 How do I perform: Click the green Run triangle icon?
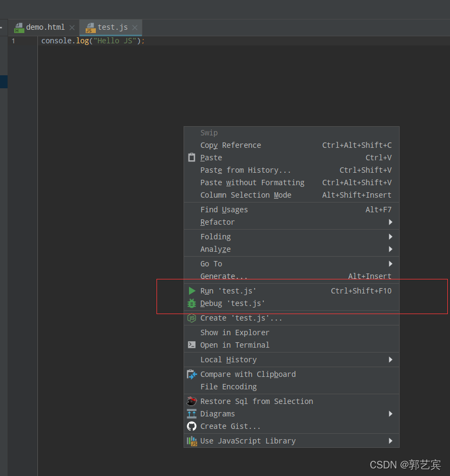point(192,291)
